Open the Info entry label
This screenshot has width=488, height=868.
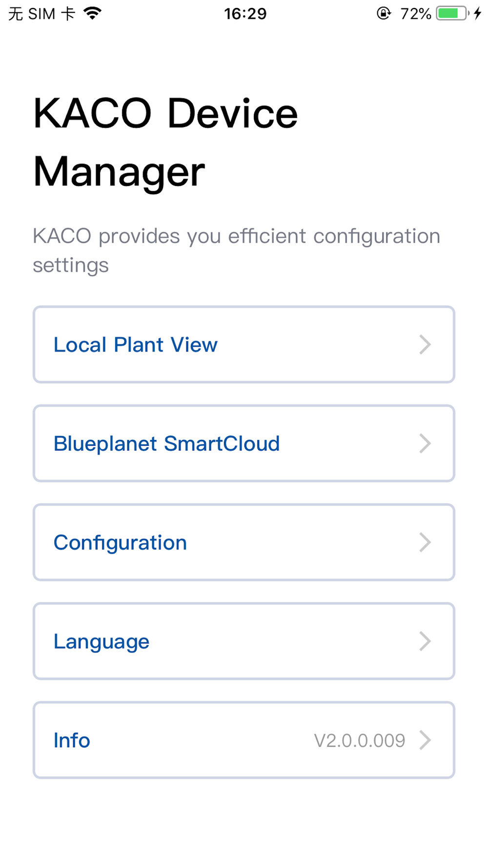tap(72, 741)
